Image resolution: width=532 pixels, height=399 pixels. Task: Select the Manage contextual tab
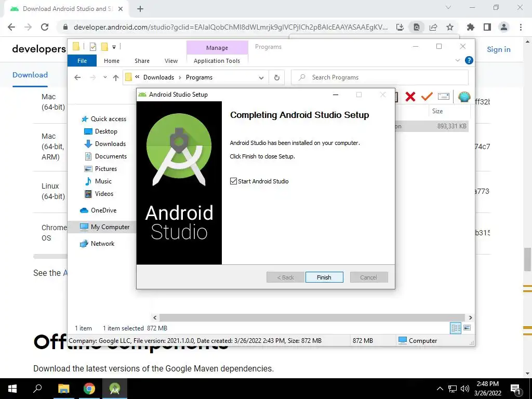[217, 48]
